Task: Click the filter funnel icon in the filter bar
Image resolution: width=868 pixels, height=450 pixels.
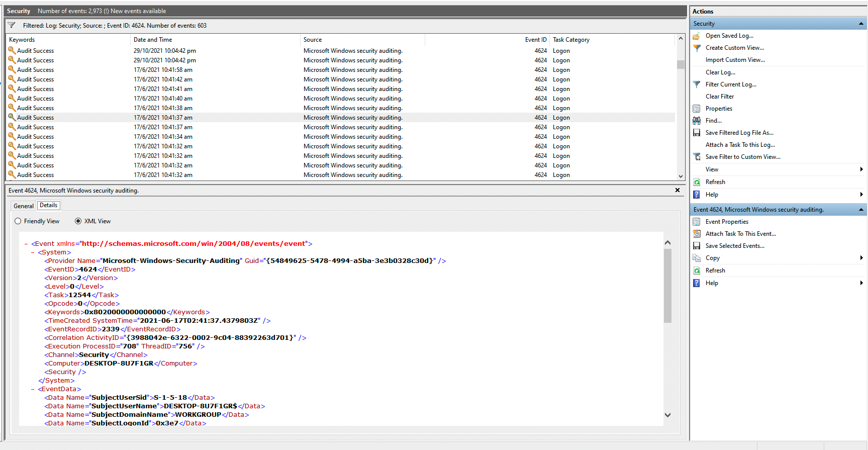Action: pos(12,25)
